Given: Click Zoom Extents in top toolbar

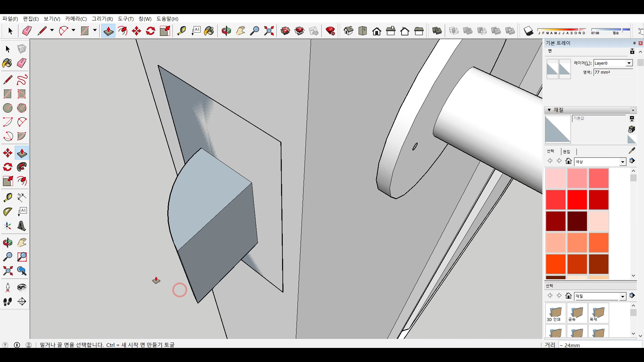Looking at the screenshot, I should click(x=269, y=31).
